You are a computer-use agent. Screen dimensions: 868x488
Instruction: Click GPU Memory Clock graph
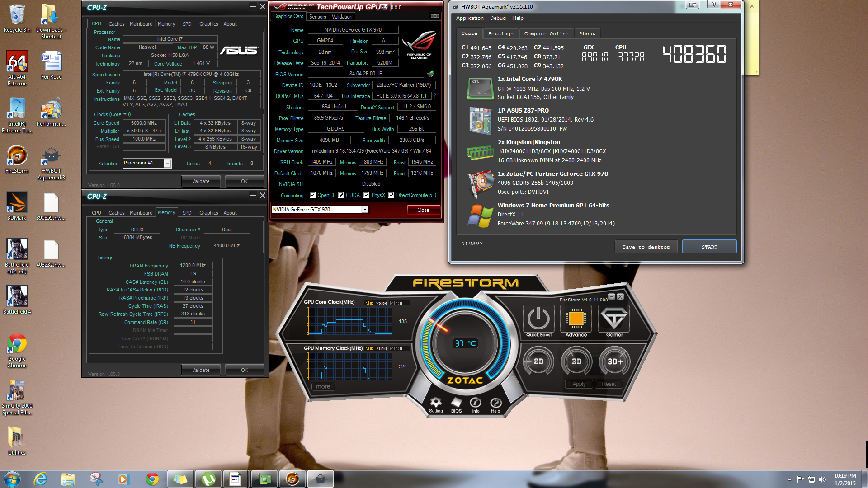[x=350, y=366]
